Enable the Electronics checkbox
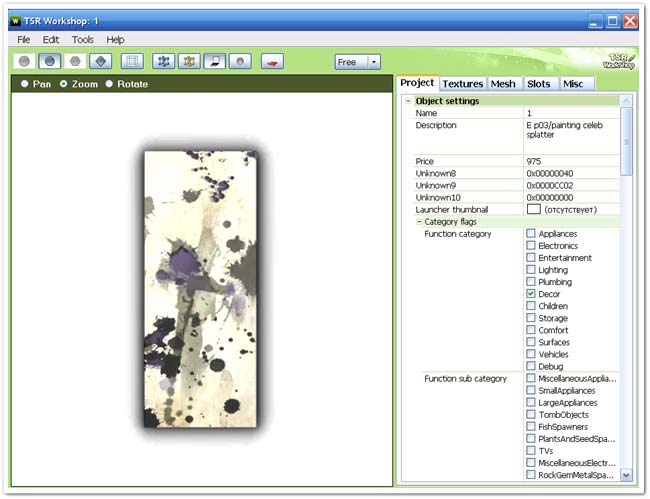650x499 pixels. tap(531, 245)
